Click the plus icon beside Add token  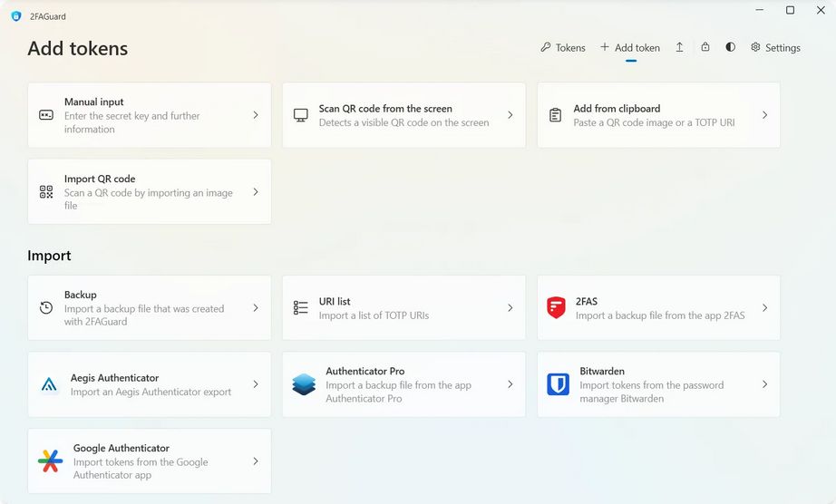[x=605, y=47]
